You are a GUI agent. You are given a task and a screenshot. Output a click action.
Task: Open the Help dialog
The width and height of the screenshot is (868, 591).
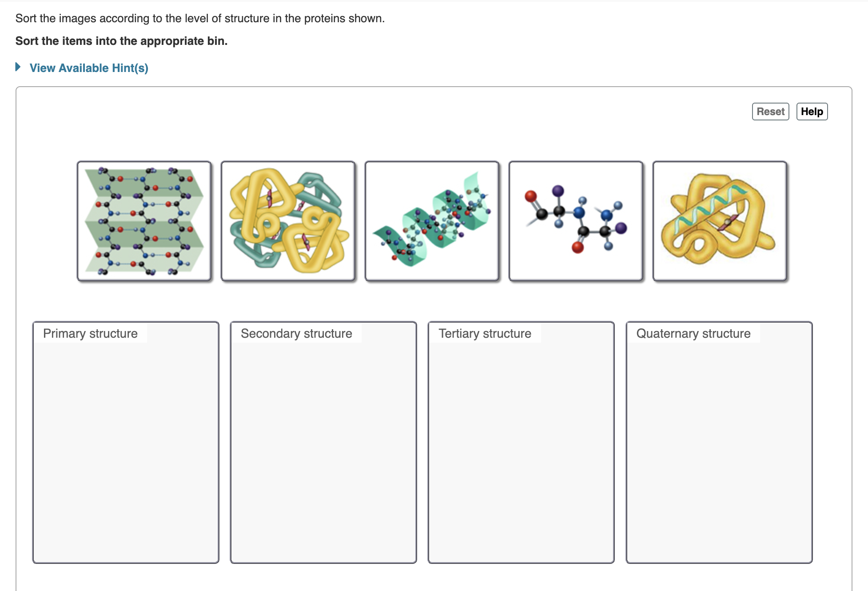[812, 112]
